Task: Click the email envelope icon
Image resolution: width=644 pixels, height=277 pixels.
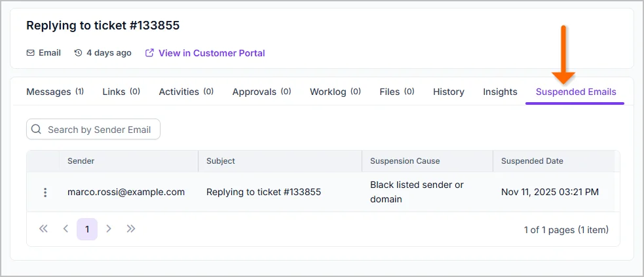Action: [31, 53]
